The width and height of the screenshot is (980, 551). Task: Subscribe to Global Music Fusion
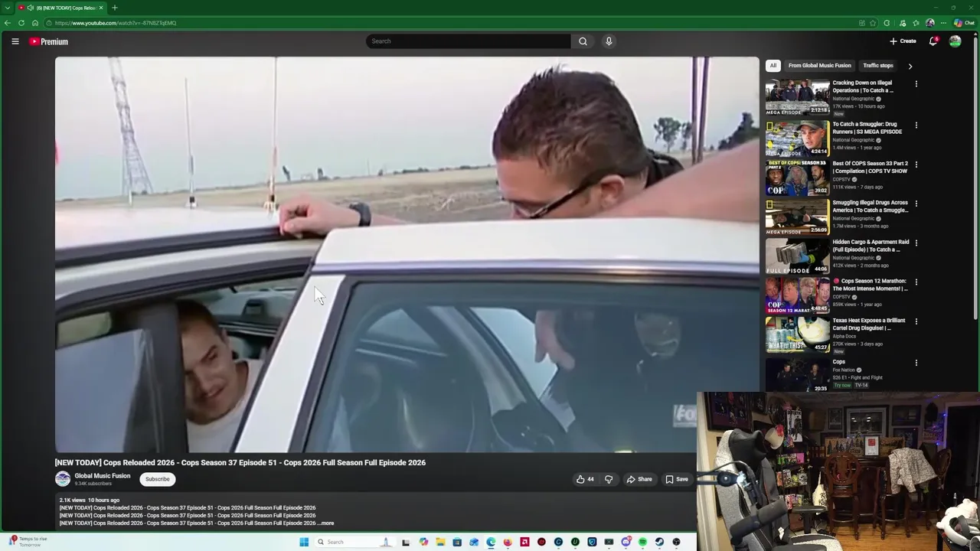158,479
